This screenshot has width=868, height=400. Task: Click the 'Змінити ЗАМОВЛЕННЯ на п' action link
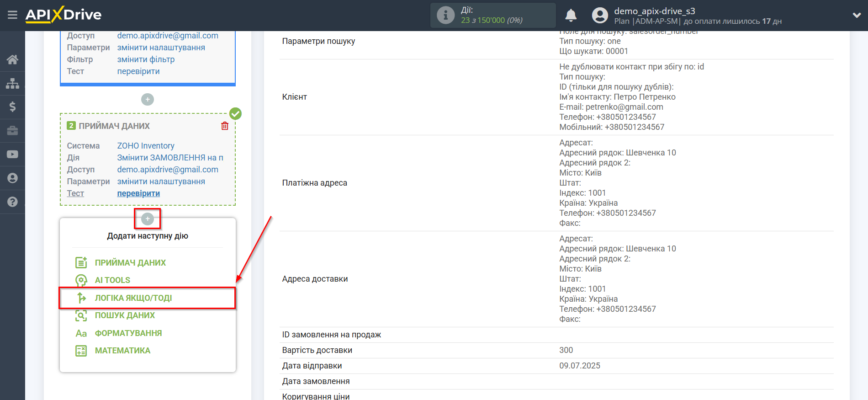coord(170,158)
